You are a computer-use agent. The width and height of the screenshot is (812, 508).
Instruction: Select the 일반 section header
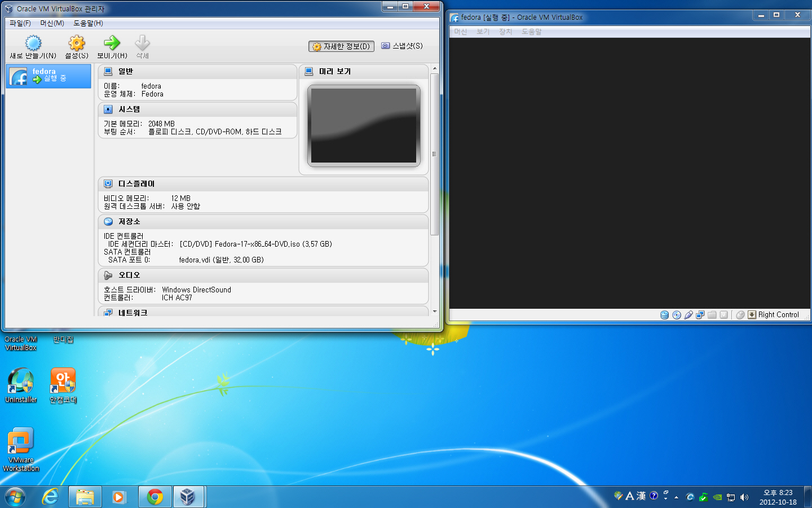(197, 72)
